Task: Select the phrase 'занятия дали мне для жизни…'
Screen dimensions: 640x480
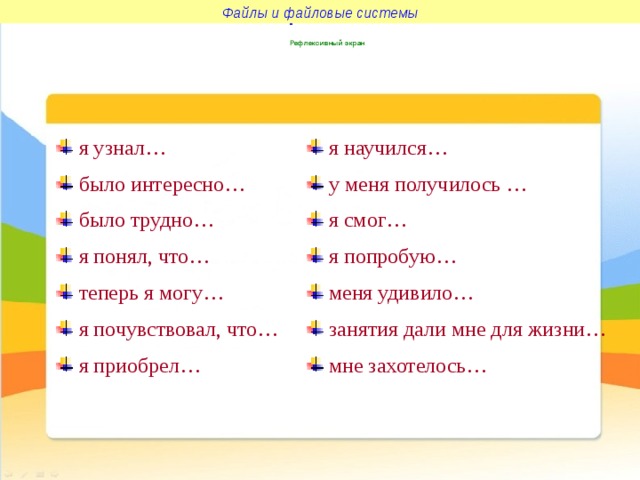Action: 467,329
